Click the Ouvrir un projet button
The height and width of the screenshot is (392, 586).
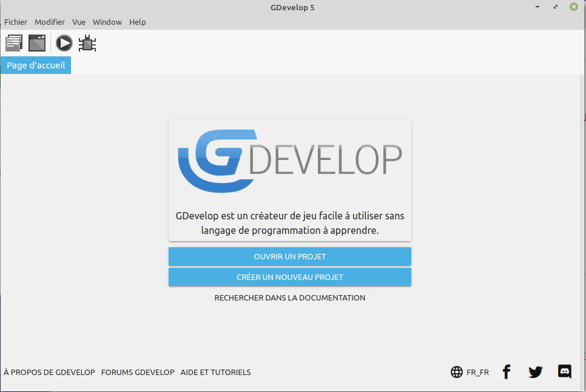tap(290, 256)
